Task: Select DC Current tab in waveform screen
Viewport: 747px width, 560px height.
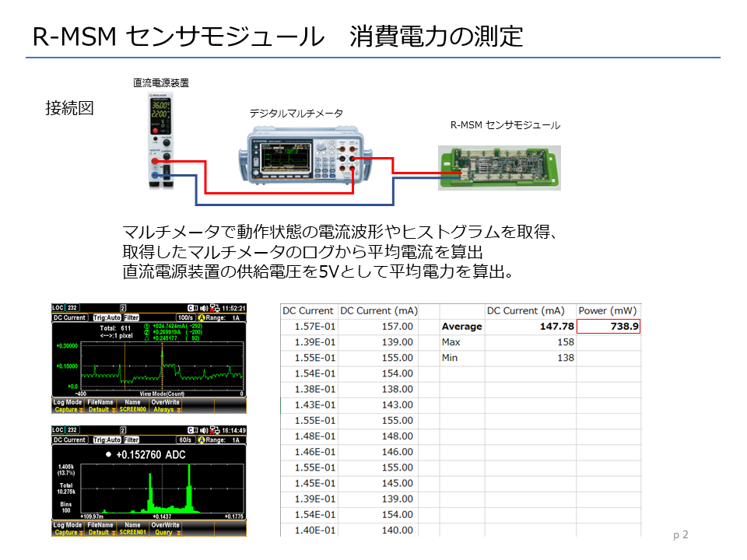Action: coord(69,318)
